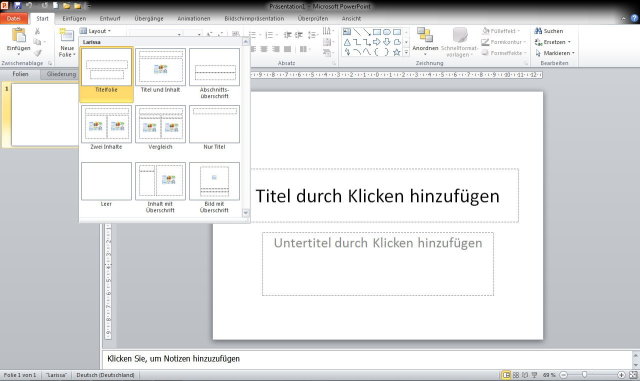Image resolution: width=640 pixels, height=381 pixels.
Task: Switch to the Einfügen ribbon tab
Action: [74, 18]
